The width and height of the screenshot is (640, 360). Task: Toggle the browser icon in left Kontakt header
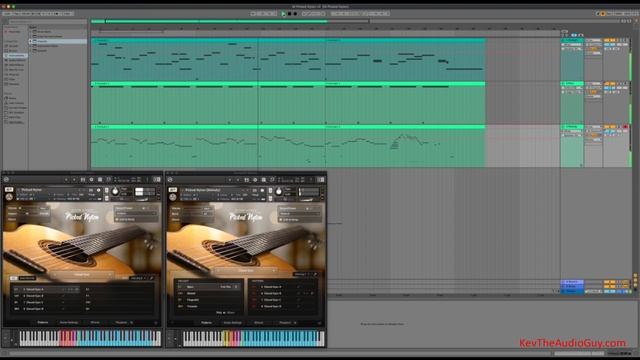tap(83, 180)
